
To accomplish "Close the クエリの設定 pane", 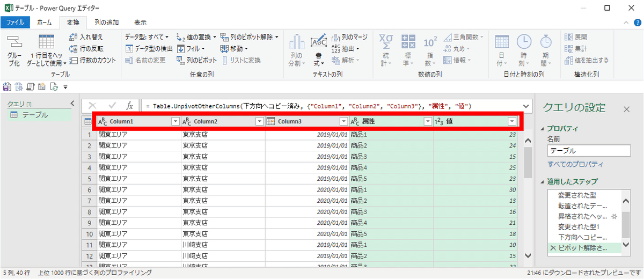I will point(626,109).
